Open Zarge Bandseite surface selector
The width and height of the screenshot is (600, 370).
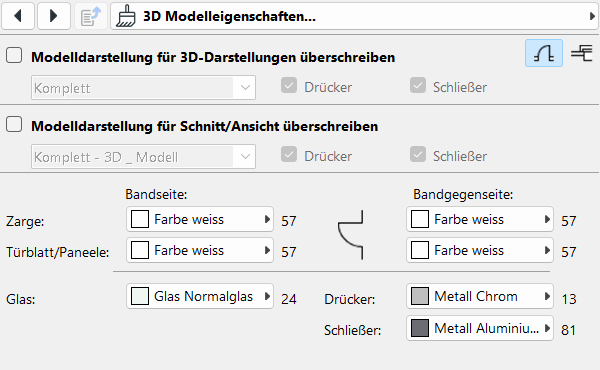(200, 219)
